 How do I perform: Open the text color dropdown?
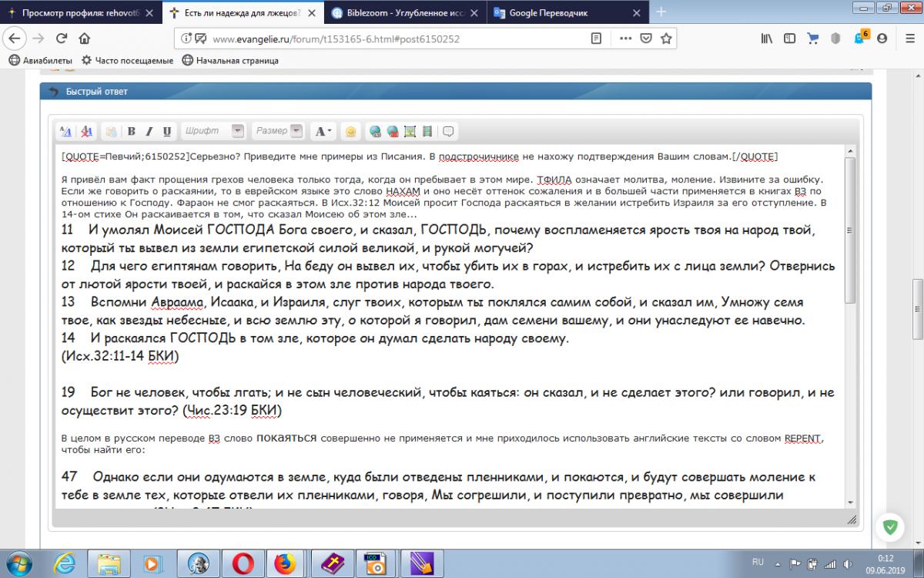point(323,131)
